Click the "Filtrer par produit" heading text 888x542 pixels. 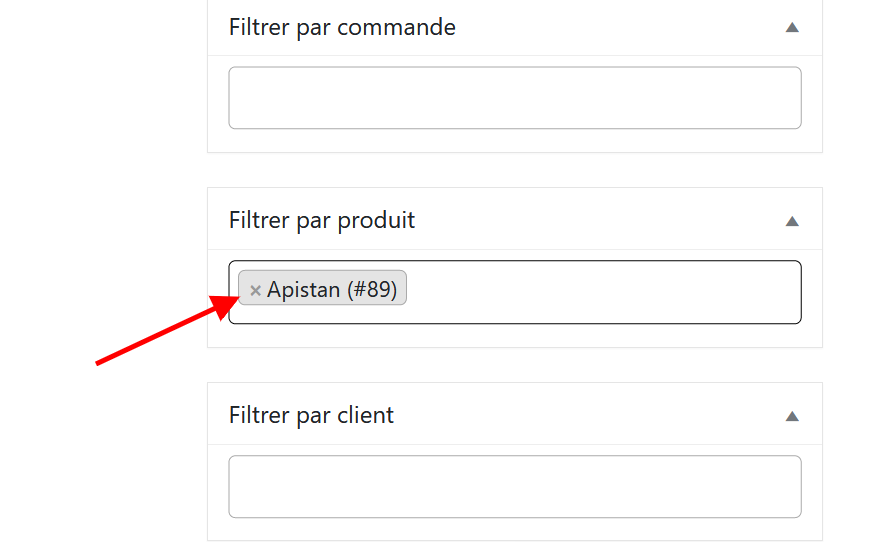pos(321,221)
